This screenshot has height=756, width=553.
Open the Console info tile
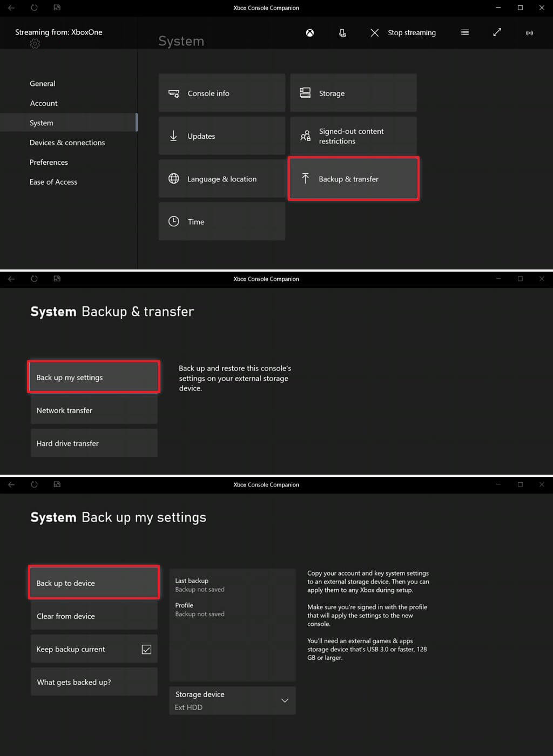point(222,93)
